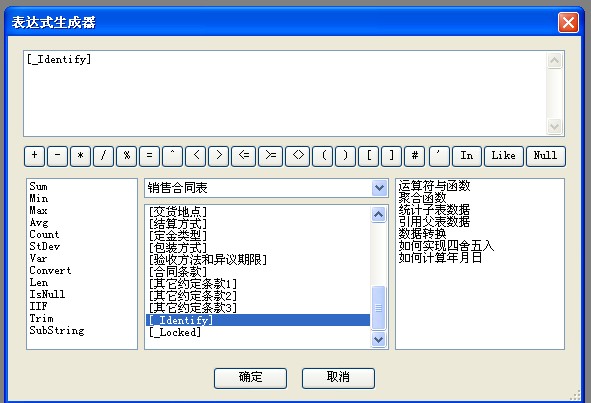Image resolution: width=591 pixels, height=403 pixels.
Task: Insert the Like keyword
Action: (504, 156)
